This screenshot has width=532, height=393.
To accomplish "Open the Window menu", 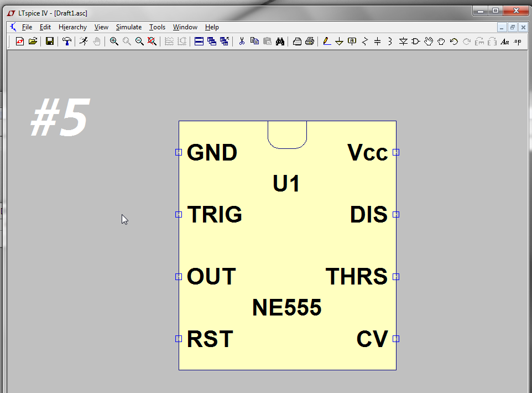I will point(185,27).
